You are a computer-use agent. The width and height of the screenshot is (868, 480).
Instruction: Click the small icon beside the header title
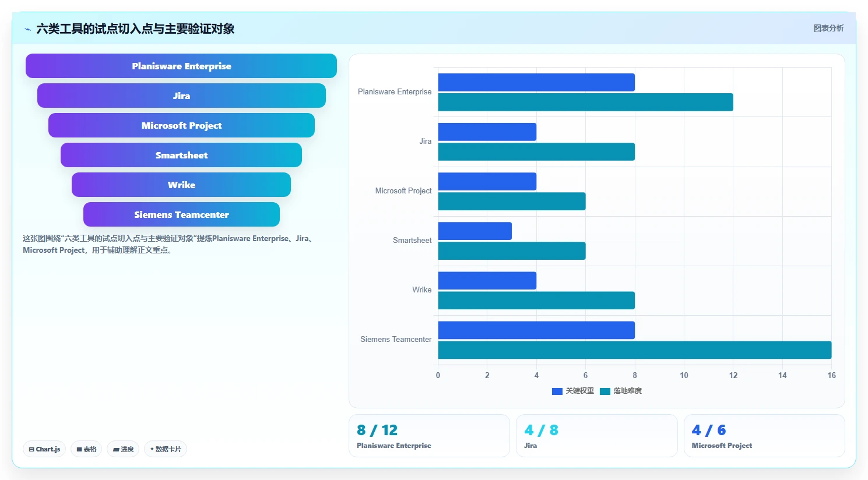[x=27, y=29]
